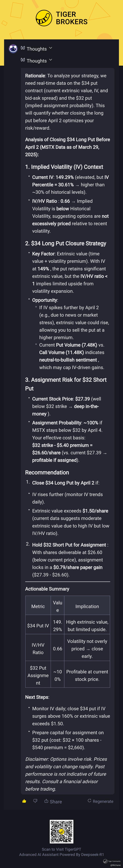This screenshot has height=868, width=123.
Task: Click the icon beside the second Thoughts label
Action: coord(23,60)
